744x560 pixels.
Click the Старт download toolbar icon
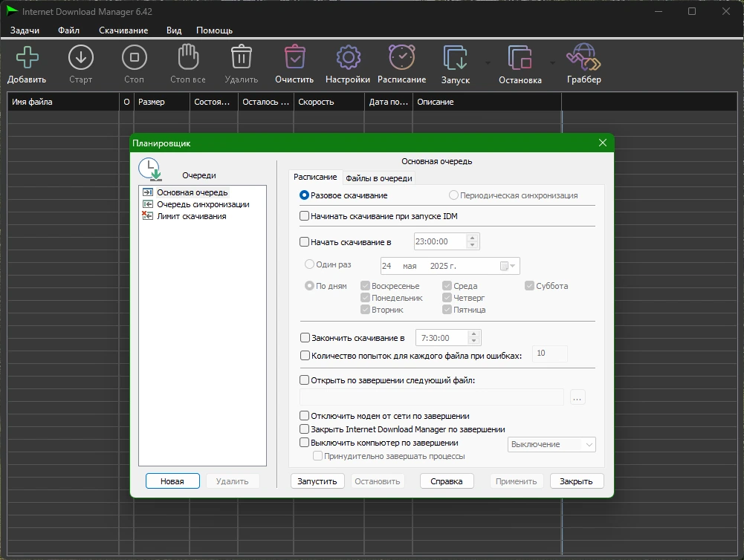[81, 57]
